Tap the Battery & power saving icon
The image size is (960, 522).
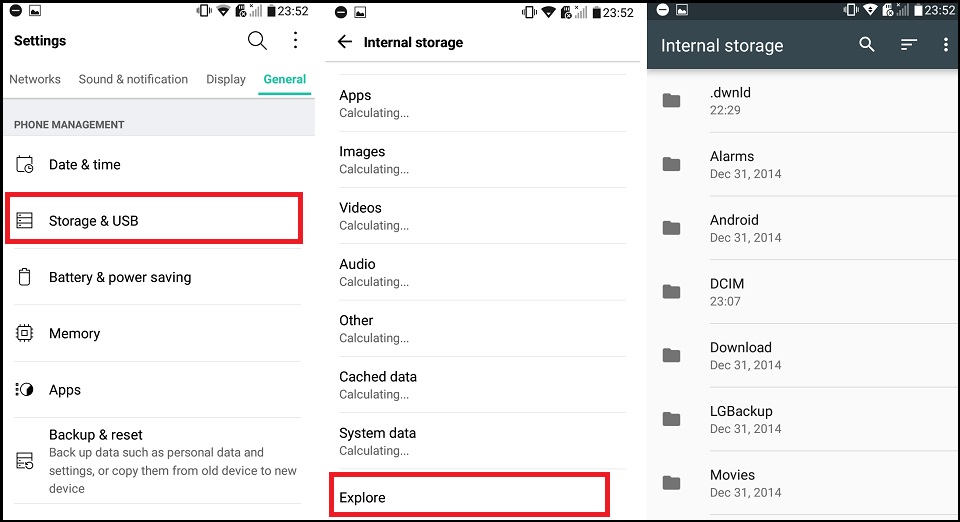pos(25,277)
